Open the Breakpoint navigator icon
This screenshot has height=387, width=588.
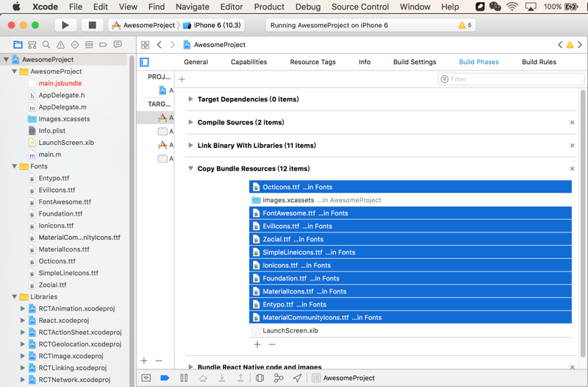click(x=103, y=45)
